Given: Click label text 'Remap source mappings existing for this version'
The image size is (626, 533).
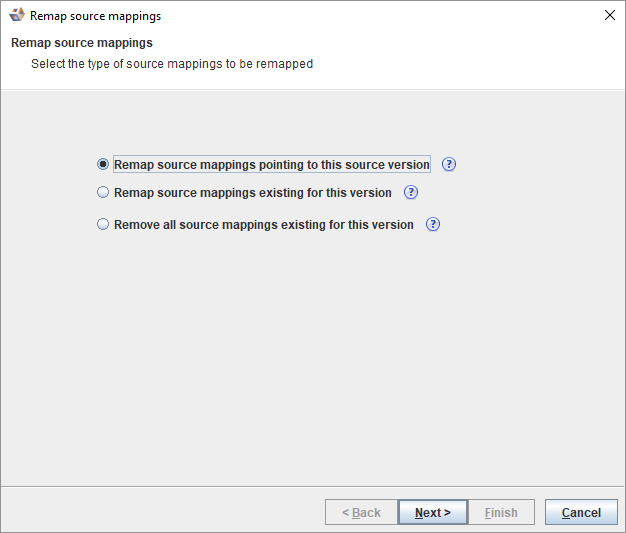Looking at the screenshot, I should 253,192.
